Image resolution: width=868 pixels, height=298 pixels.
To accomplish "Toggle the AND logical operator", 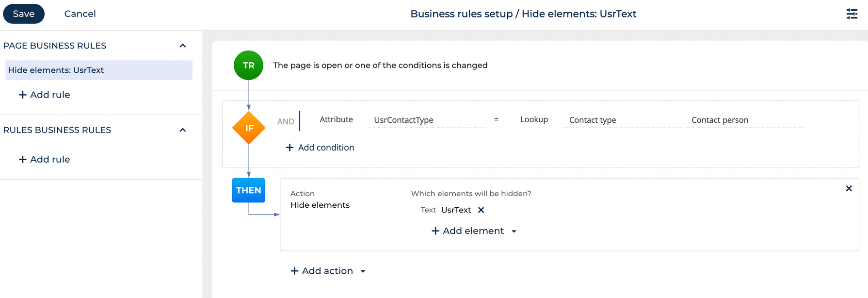I will 286,121.
